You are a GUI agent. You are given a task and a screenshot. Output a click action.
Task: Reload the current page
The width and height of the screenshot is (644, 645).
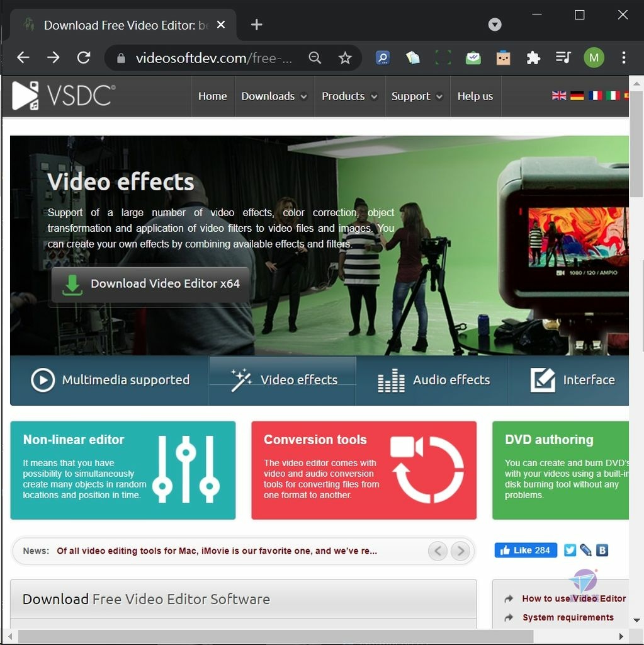click(x=84, y=57)
